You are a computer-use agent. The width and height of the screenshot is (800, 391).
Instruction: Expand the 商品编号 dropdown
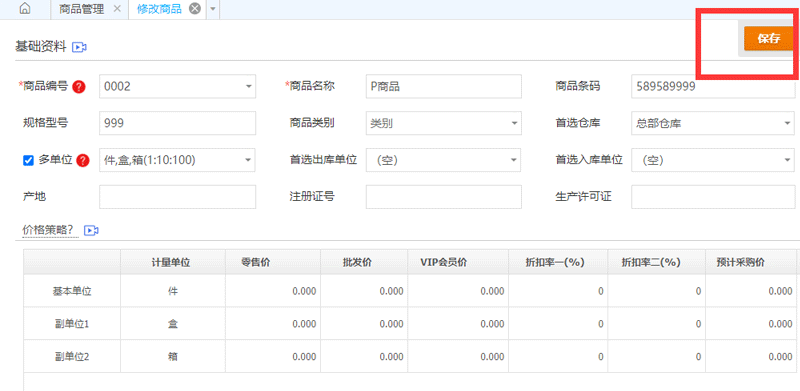(x=248, y=87)
